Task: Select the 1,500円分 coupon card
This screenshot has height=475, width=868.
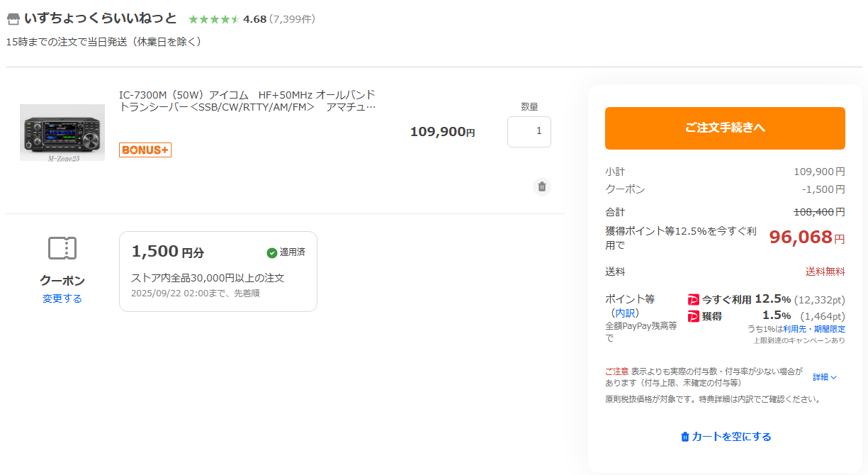Action: pyautogui.click(x=218, y=272)
